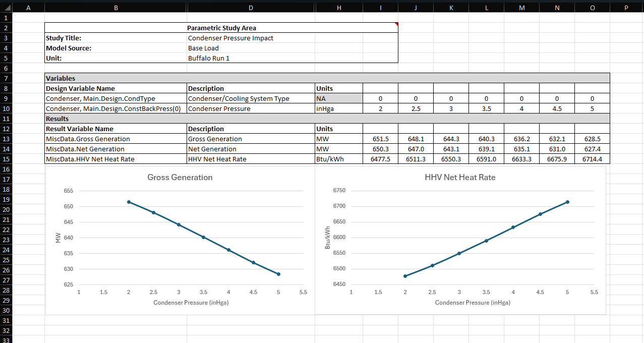Click the 'Gross Generation' chart title
Image resolution: width=644 pixels, height=343 pixels.
(x=180, y=178)
